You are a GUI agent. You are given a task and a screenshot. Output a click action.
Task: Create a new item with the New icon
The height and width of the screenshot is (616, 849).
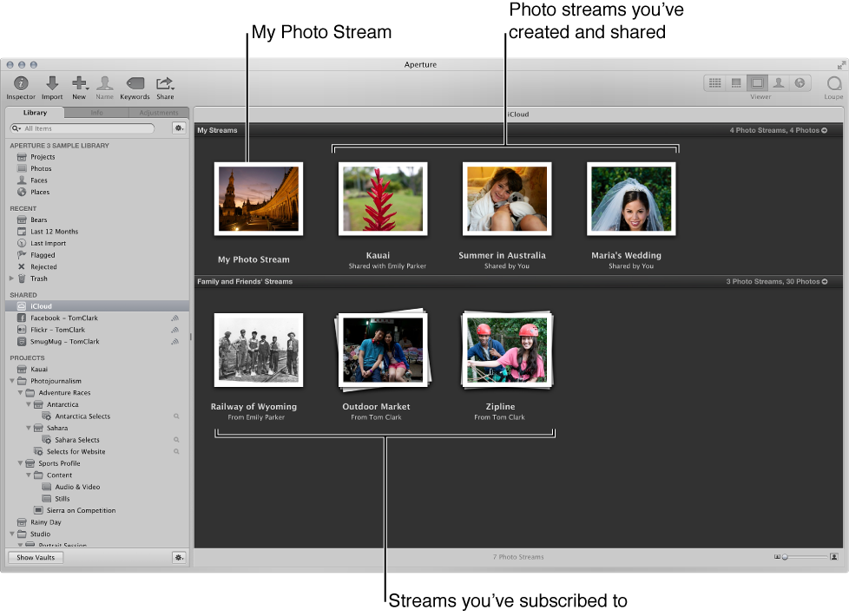coord(79,82)
